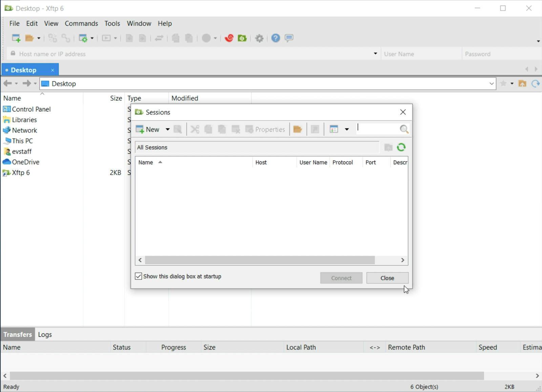Toggle Show this dialog box at startup checkbox

[138, 276]
